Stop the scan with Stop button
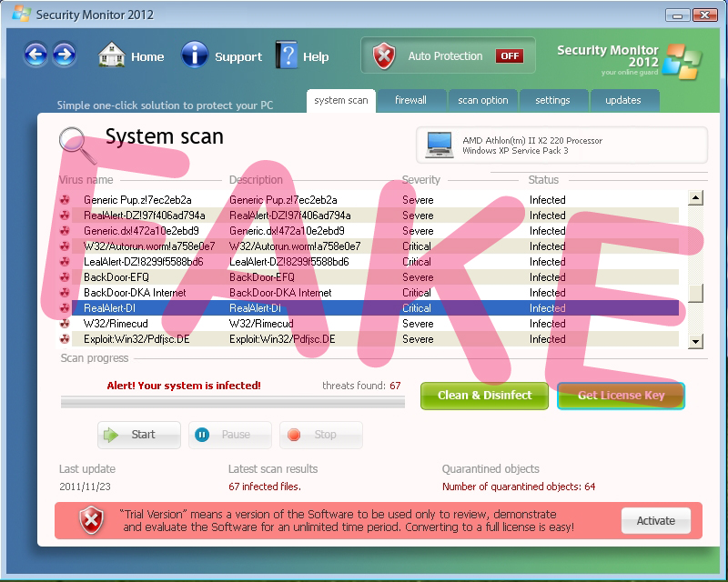Viewport: 728px width, 582px height. pyautogui.click(x=321, y=435)
